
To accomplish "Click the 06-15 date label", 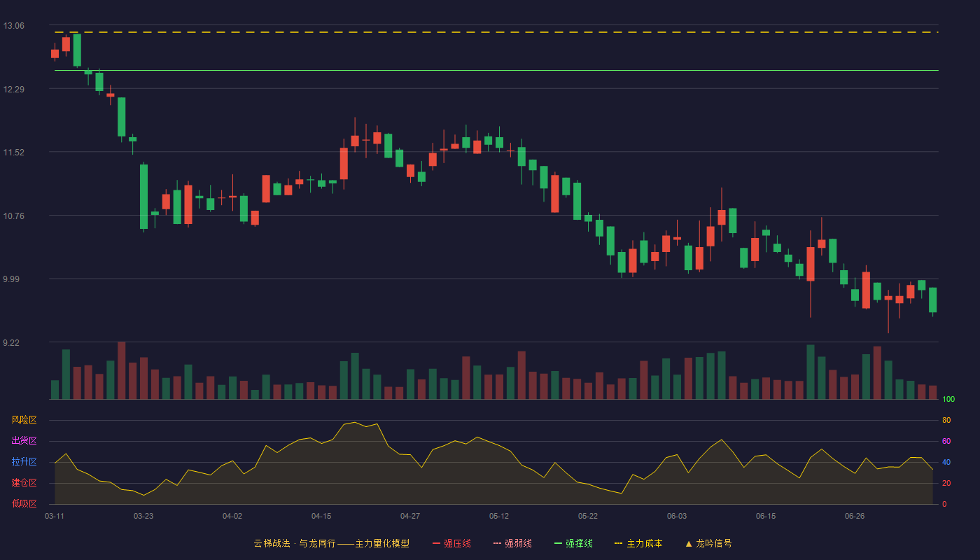I will 766,516.
